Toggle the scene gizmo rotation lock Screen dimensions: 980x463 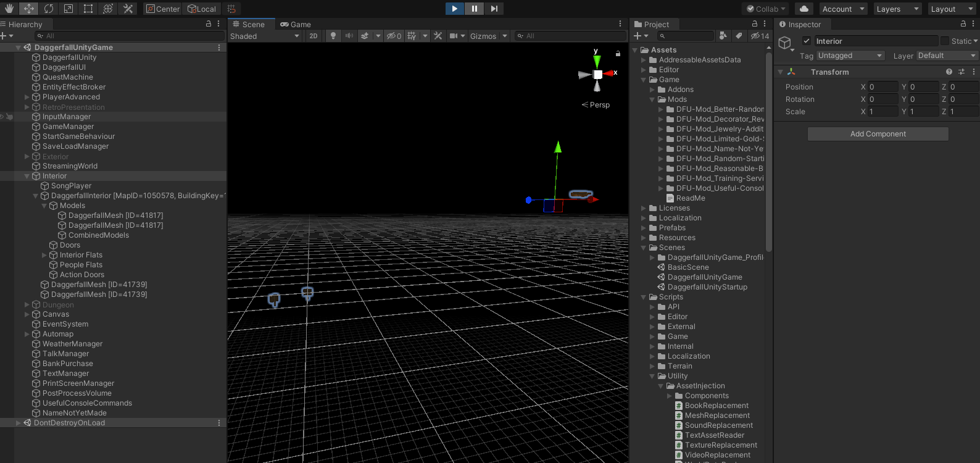point(618,54)
